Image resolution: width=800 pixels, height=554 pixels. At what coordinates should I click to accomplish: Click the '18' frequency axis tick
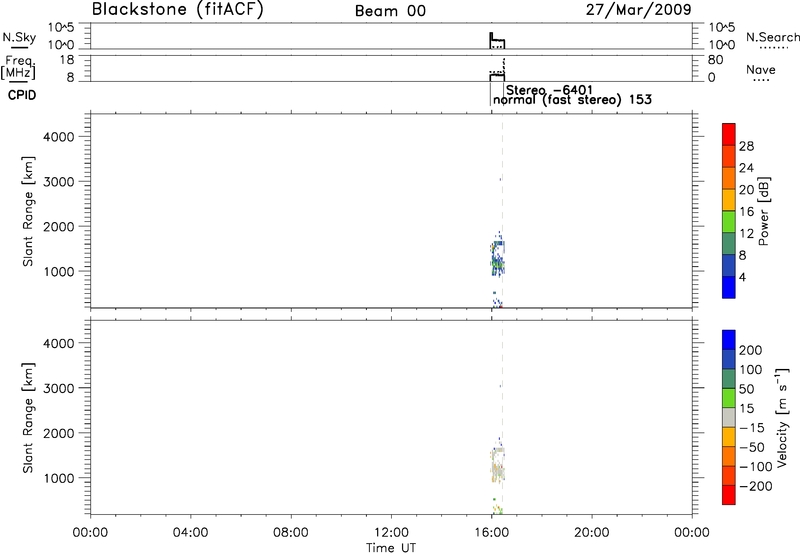pyautogui.click(x=67, y=60)
